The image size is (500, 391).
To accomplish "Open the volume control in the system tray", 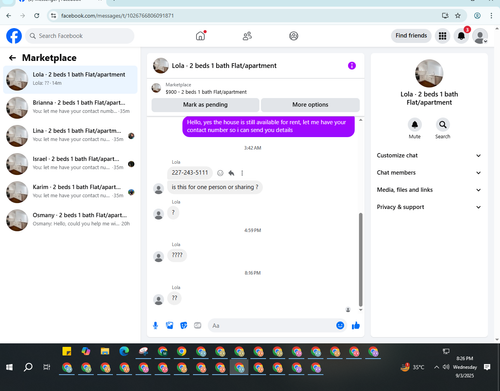I will pos(446,367).
